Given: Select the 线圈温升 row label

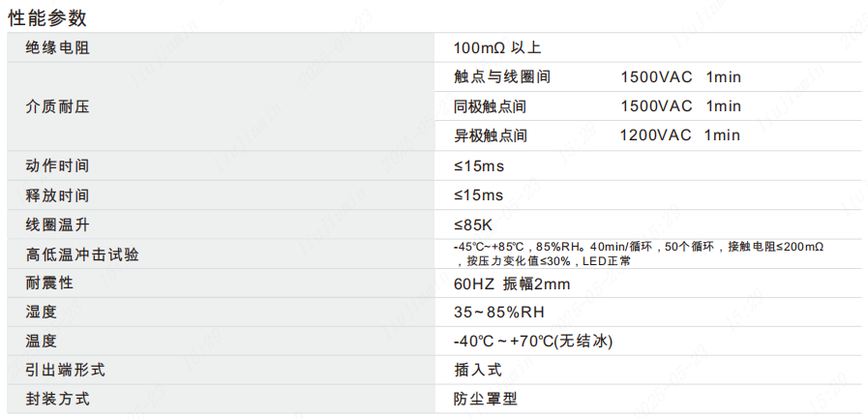Looking at the screenshot, I should 57,224.
